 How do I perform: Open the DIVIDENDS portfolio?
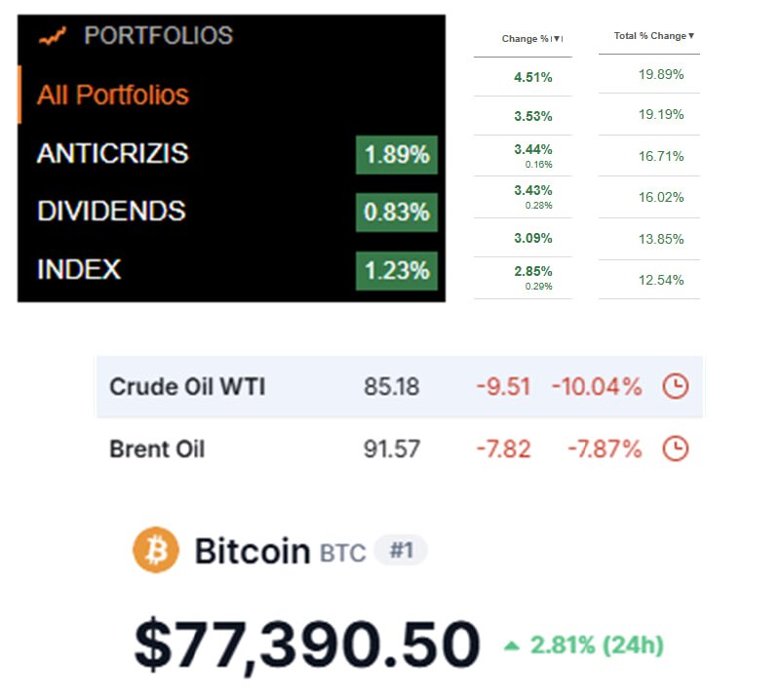tap(111, 212)
